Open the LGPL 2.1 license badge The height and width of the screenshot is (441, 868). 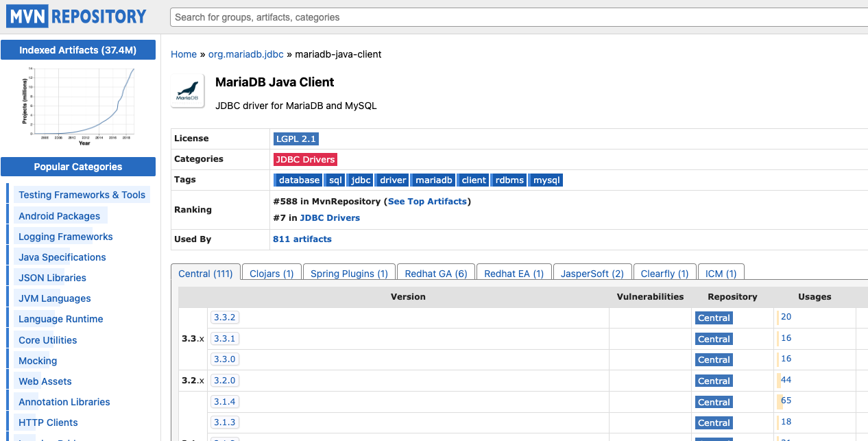[296, 139]
